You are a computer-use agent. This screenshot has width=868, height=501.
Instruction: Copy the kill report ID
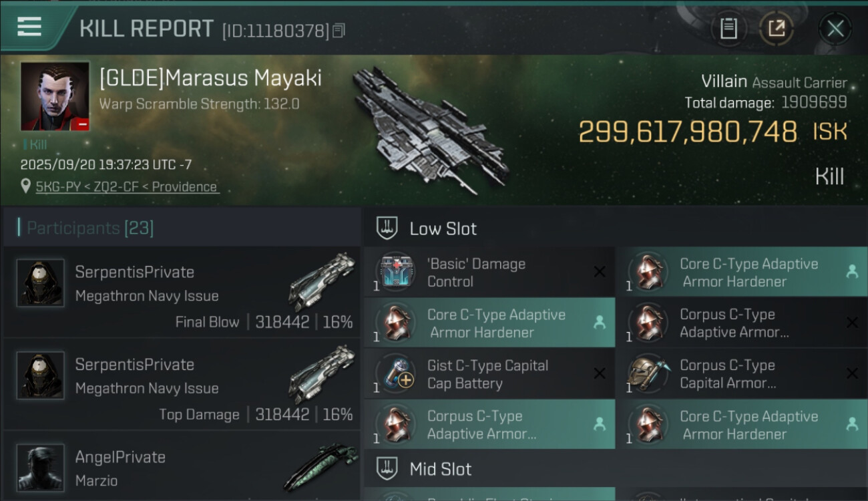pyautogui.click(x=339, y=31)
